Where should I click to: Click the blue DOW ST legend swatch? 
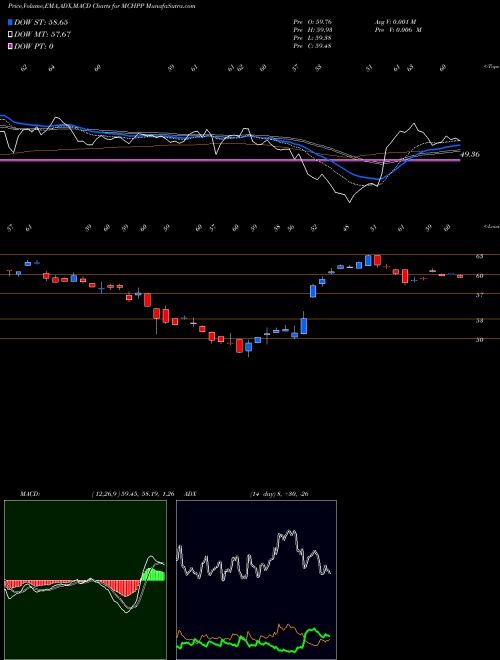(x=10, y=22)
